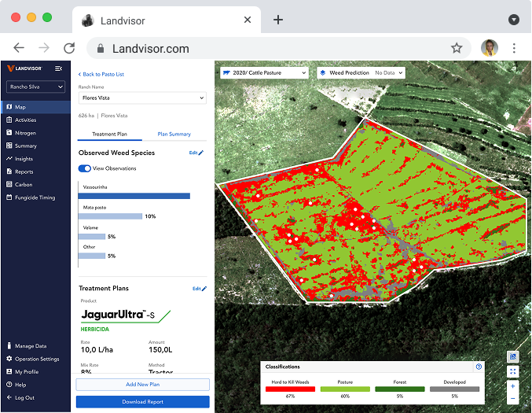The image size is (532, 413).
Task: Click the browser back arrow
Action: pyautogui.click(x=19, y=48)
